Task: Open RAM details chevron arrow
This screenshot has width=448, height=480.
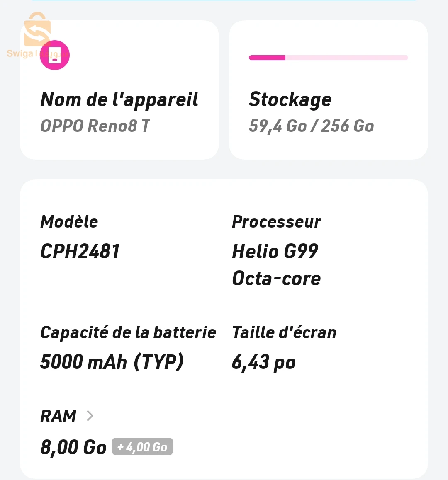Action: click(x=90, y=416)
